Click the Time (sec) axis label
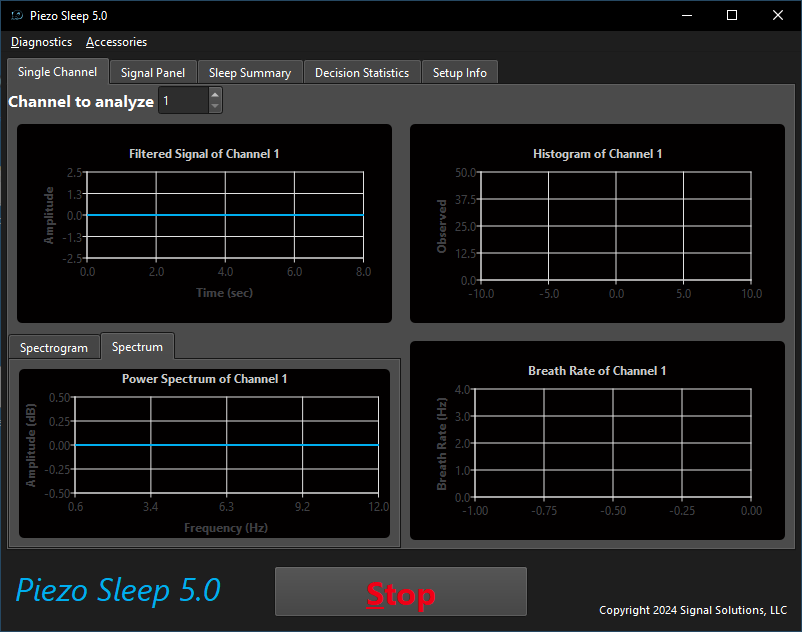This screenshot has height=632, width=802. click(225, 293)
